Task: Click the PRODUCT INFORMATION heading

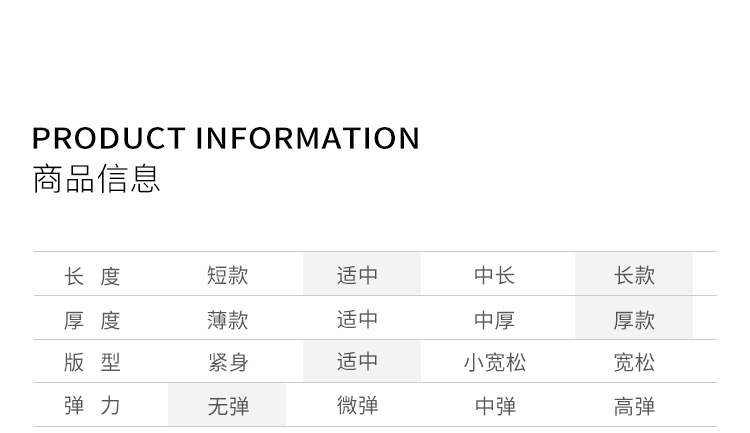Action: click(x=226, y=138)
